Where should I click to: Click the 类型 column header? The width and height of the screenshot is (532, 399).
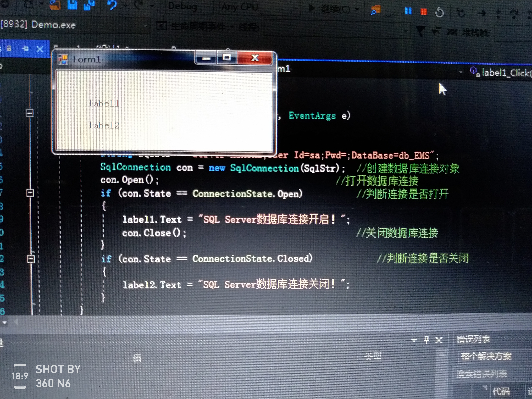click(373, 356)
